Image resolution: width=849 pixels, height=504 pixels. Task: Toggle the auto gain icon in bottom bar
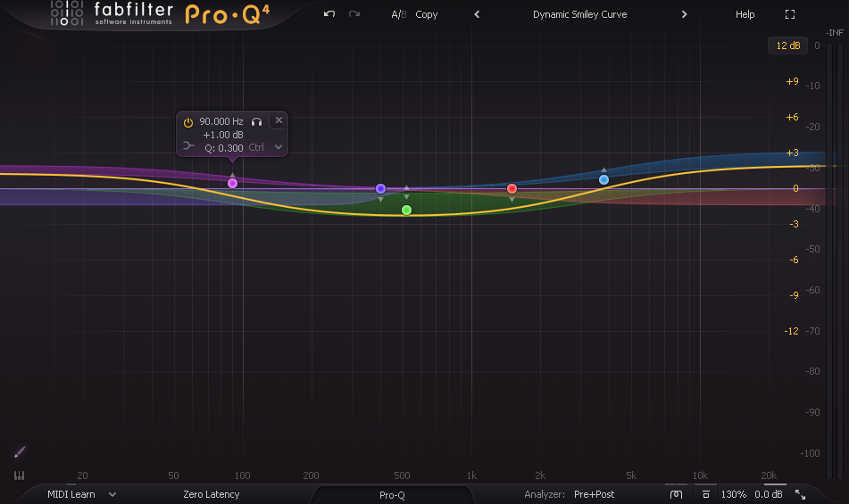[x=705, y=494]
